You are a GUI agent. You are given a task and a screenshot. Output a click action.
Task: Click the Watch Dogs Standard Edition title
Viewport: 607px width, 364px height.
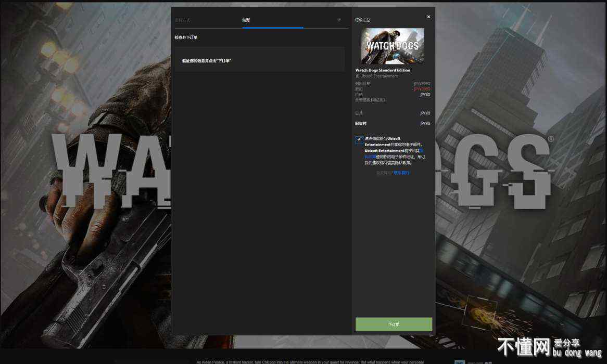click(x=383, y=70)
